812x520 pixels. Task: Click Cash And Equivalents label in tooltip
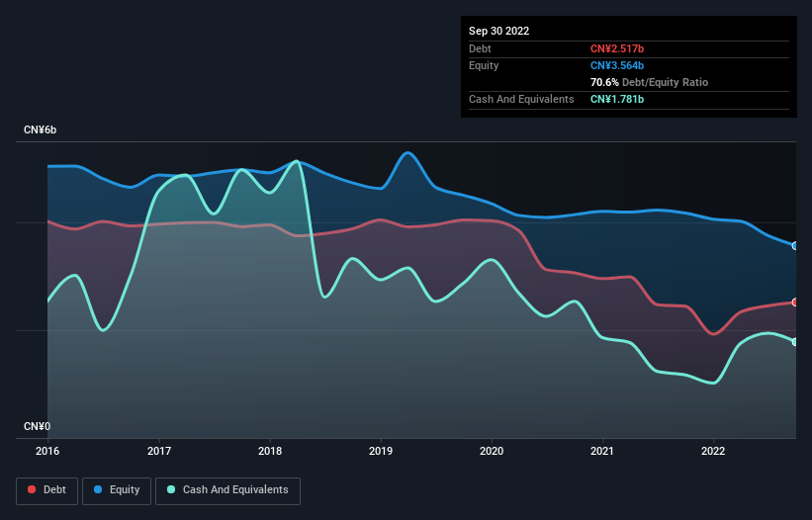[521, 99]
